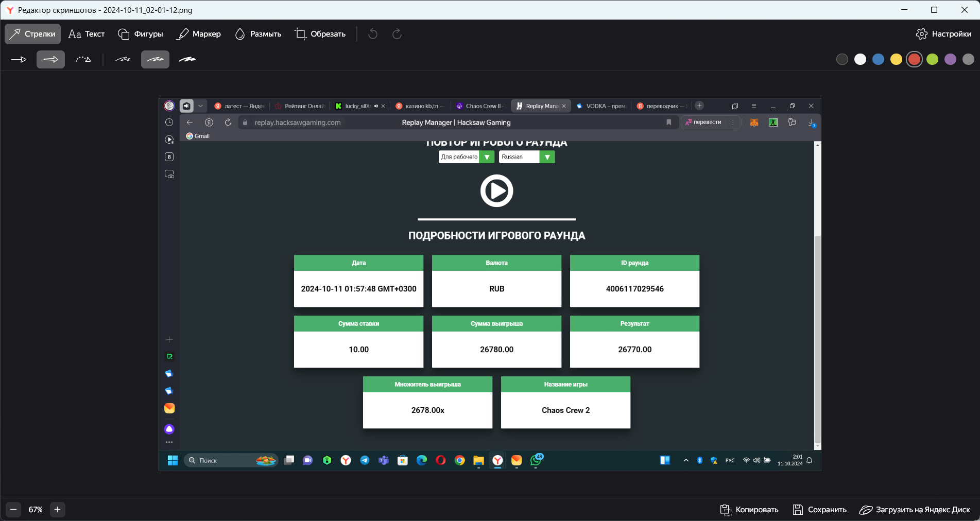Image resolution: width=980 pixels, height=521 pixels.
Task: Expand the Для рабочего dropdown
Action: tap(487, 157)
